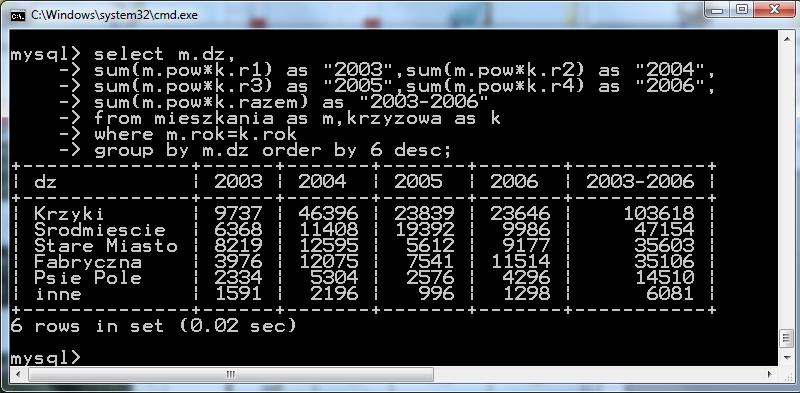Image resolution: width=800 pixels, height=393 pixels.
Task: Click value 12075 in Fabryczna row
Action: 329,262
